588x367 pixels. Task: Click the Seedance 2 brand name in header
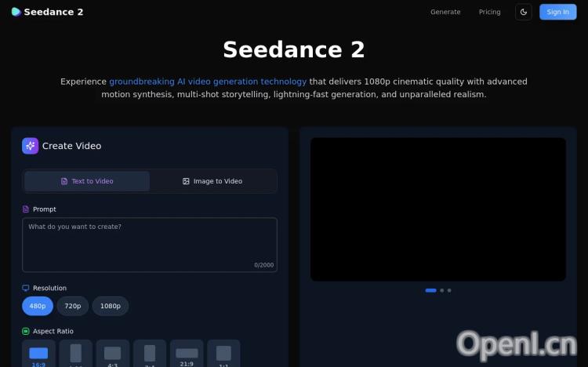[53, 12]
